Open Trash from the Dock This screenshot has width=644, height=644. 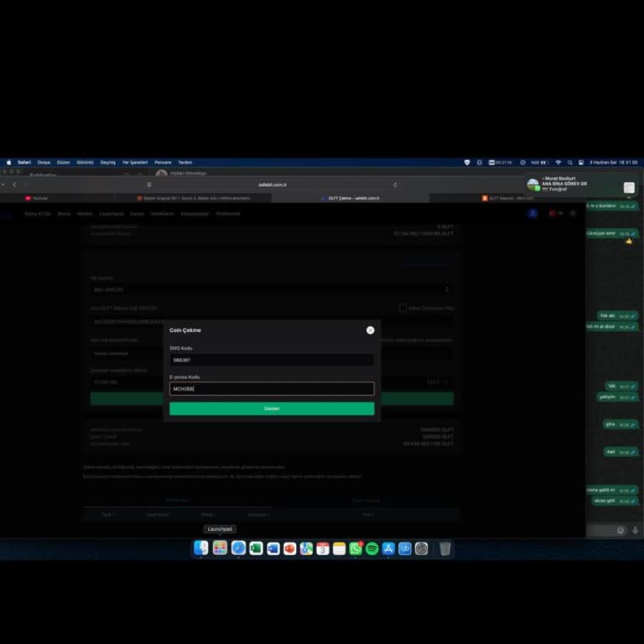click(444, 548)
